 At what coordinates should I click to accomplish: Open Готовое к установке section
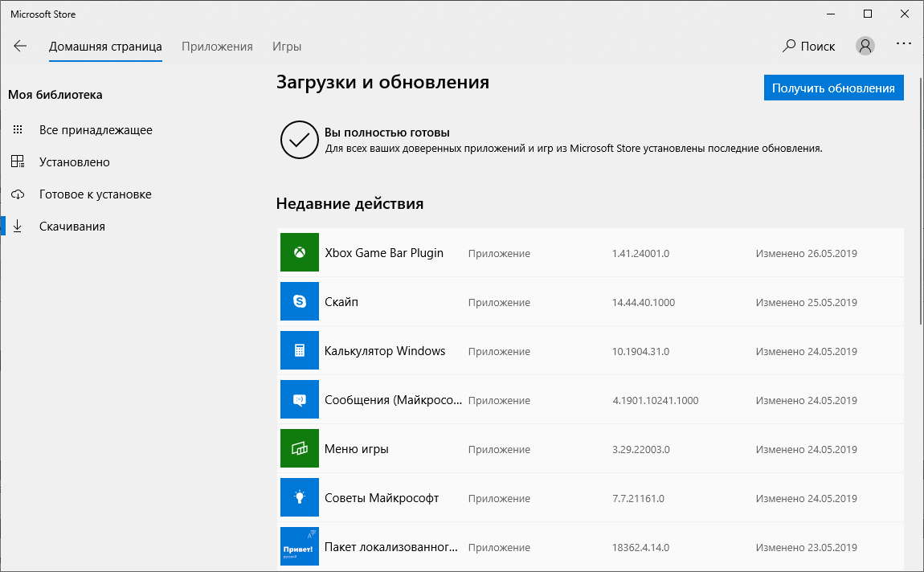96,194
